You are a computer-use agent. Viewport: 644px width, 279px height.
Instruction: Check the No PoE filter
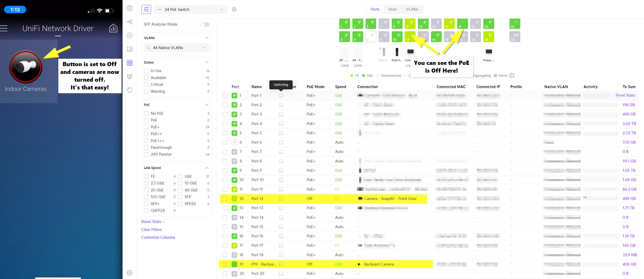[x=146, y=113]
